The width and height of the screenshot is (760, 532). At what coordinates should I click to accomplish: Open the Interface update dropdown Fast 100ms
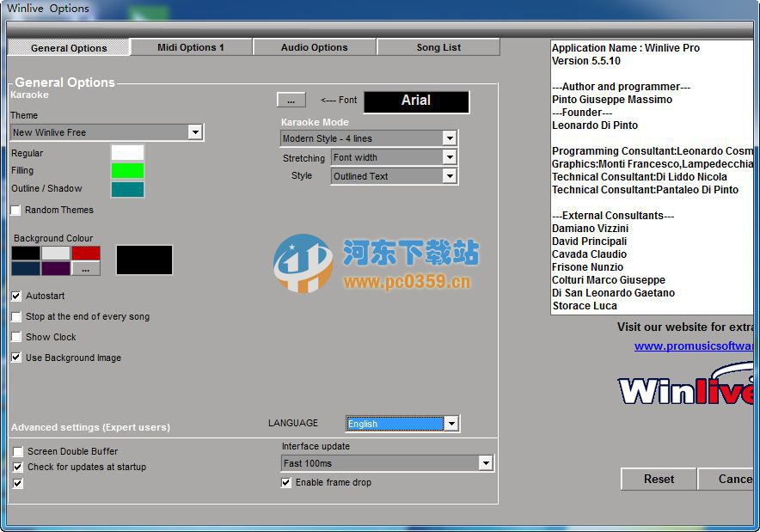(x=387, y=463)
